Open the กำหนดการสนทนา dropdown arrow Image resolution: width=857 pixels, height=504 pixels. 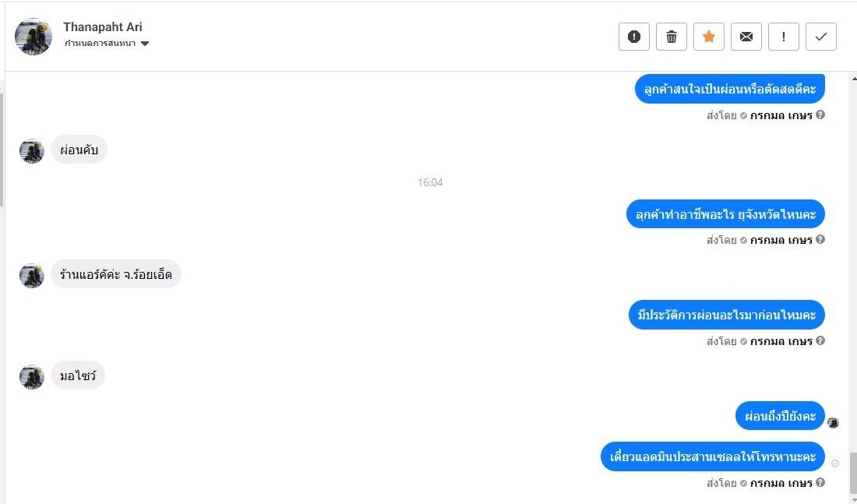point(145,44)
